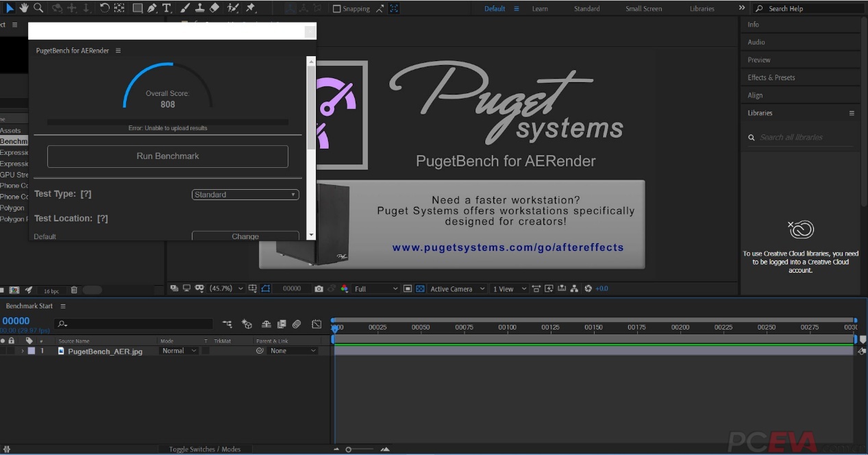
Task: Click the timeline layer search field
Action: coord(135,324)
